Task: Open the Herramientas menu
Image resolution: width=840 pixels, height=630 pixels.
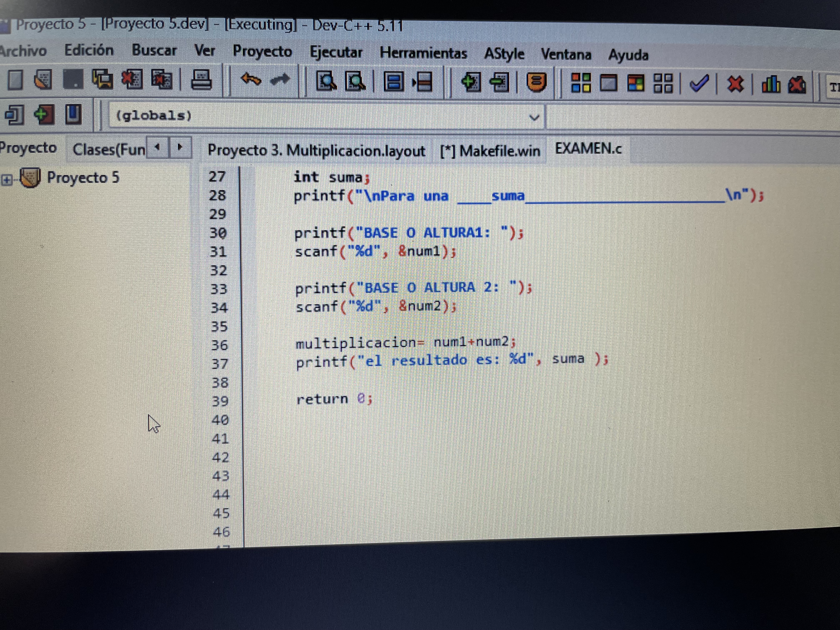Action: (x=423, y=53)
